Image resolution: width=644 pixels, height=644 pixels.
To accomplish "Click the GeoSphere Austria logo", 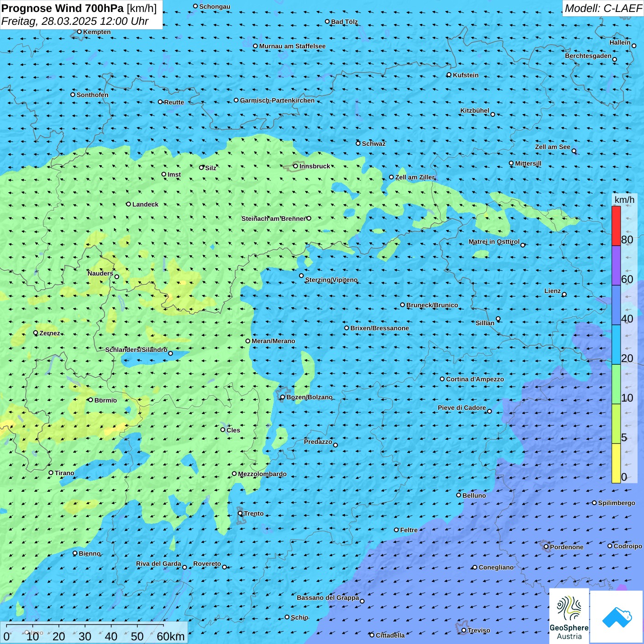I will (569, 616).
